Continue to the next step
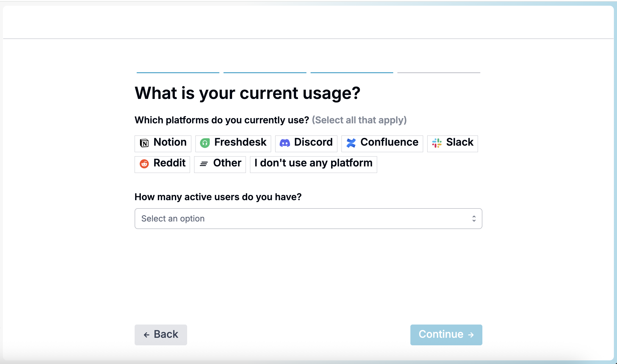The width and height of the screenshot is (617, 364). tap(446, 335)
